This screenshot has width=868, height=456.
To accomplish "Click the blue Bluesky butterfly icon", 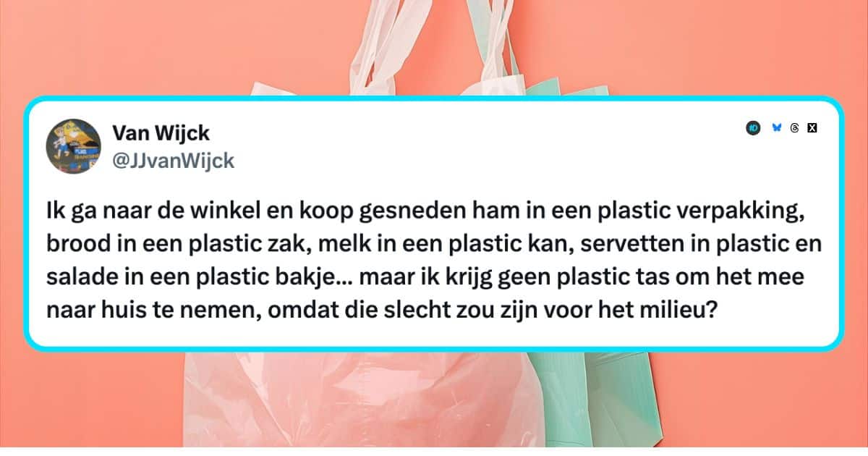I will click(777, 128).
